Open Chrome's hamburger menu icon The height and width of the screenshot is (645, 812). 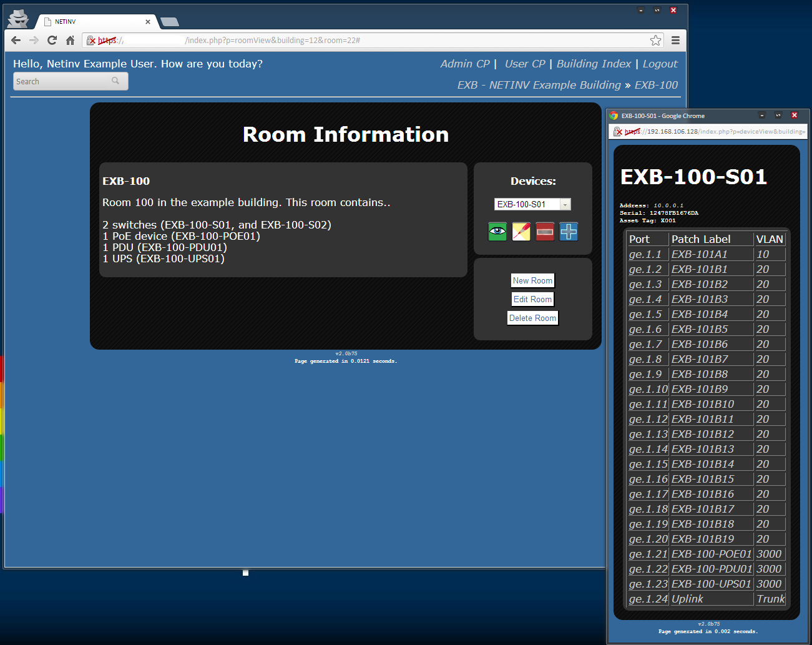coord(675,40)
